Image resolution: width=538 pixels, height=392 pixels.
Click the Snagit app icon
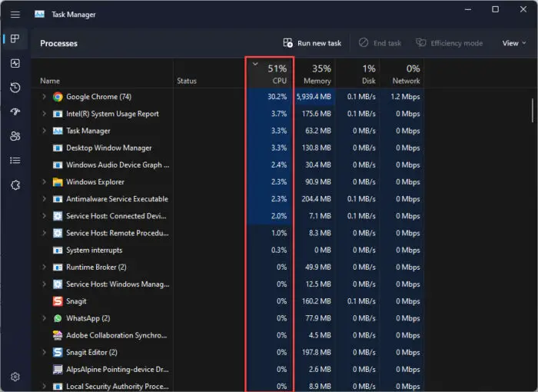(58, 301)
